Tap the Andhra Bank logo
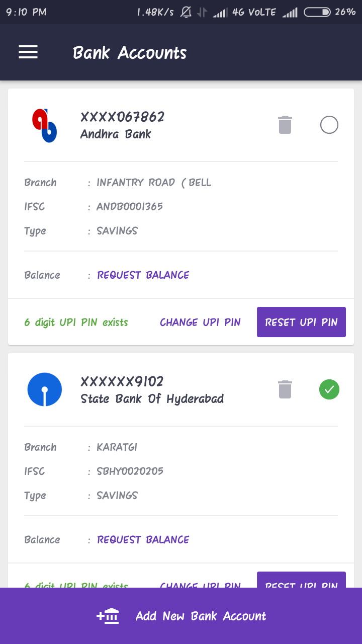362x644 pixels. click(45, 125)
